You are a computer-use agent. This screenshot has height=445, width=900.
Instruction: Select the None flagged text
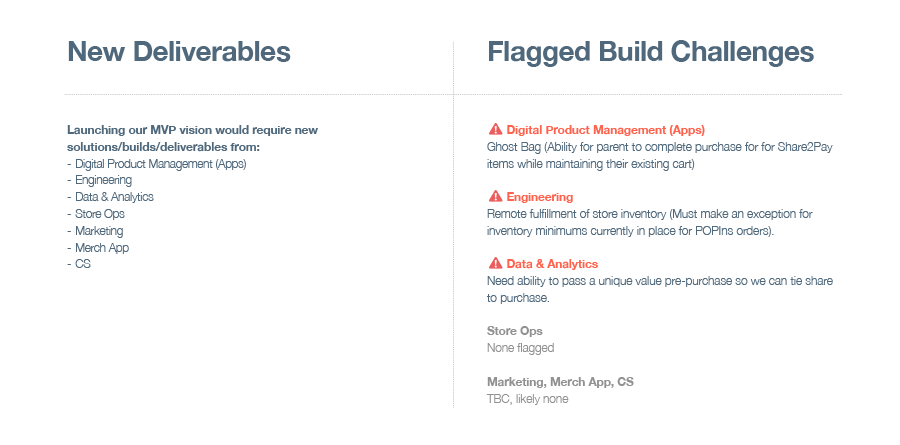[x=520, y=348]
